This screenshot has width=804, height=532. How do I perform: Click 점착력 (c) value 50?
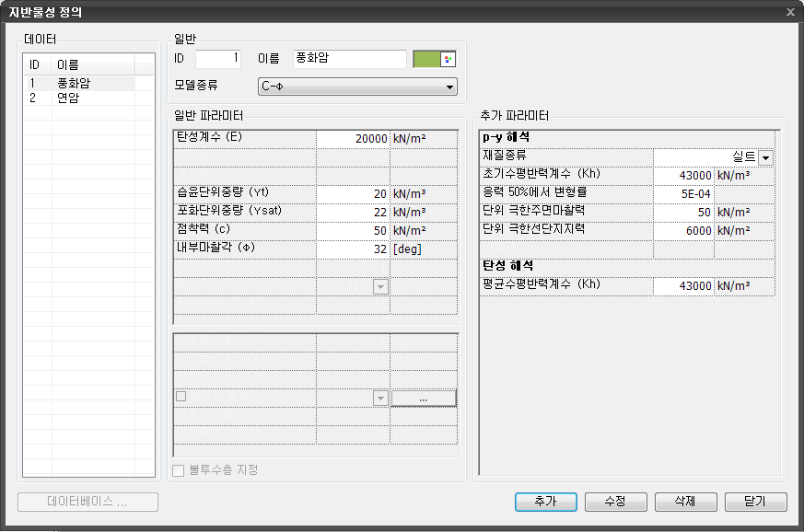[x=353, y=231]
